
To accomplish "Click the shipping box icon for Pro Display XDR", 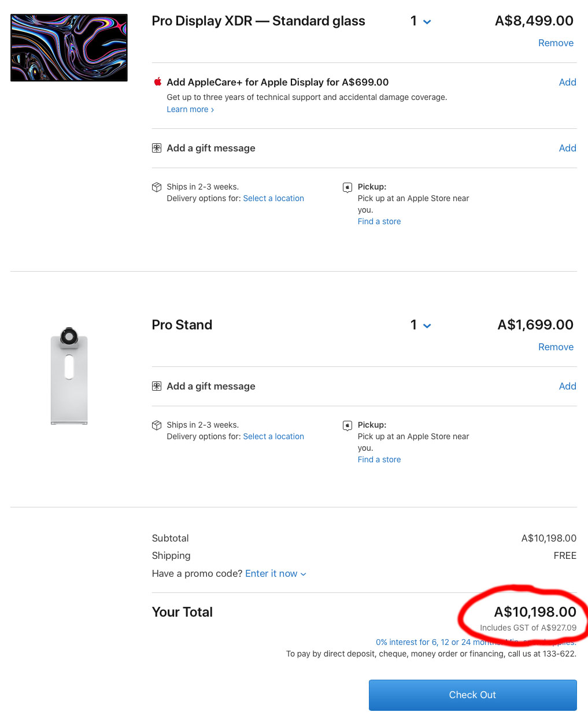I will pos(157,187).
